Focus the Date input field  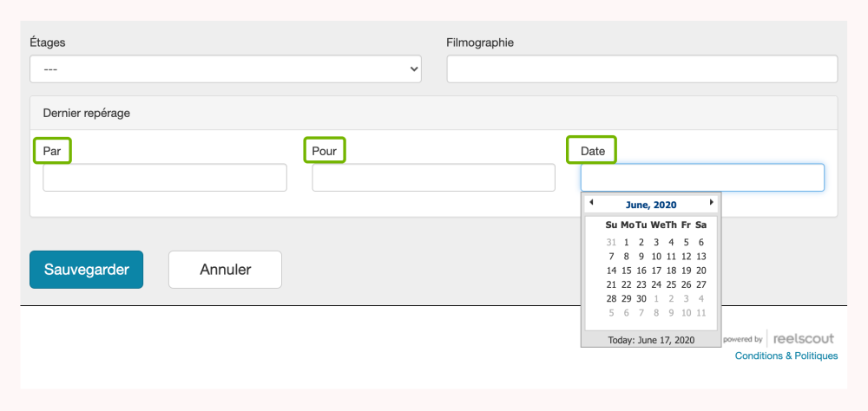click(702, 178)
